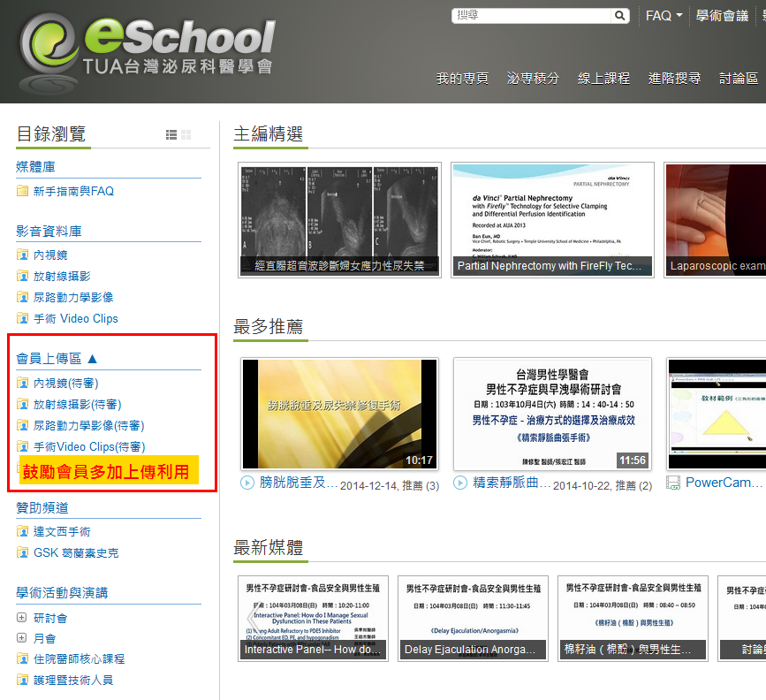Click folder icon beside 尿路動力學影像

[22, 297]
